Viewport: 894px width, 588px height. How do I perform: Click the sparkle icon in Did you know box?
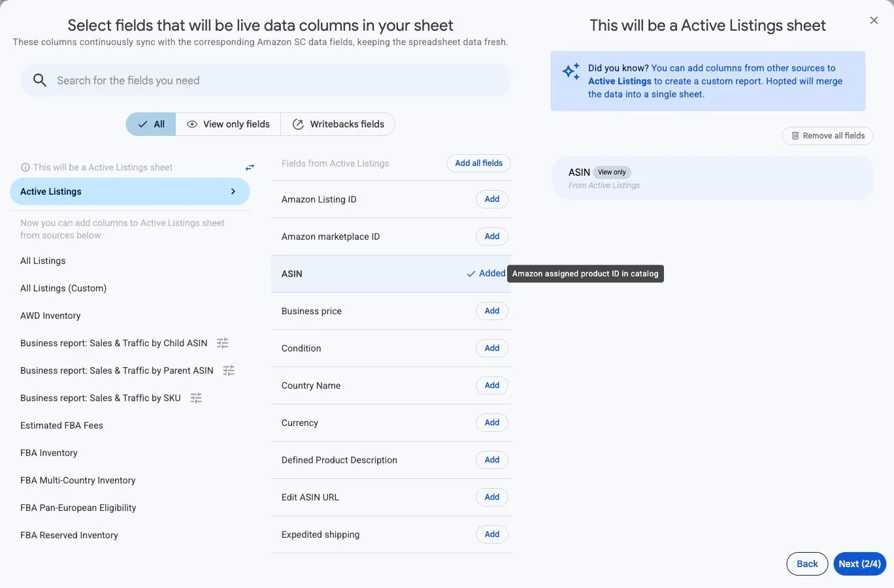pyautogui.click(x=571, y=71)
